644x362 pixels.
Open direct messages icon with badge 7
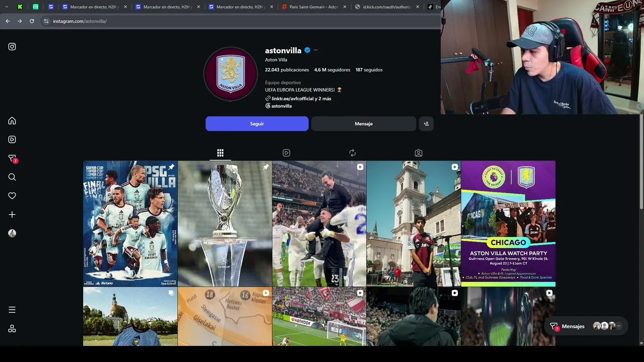(x=13, y=158)
